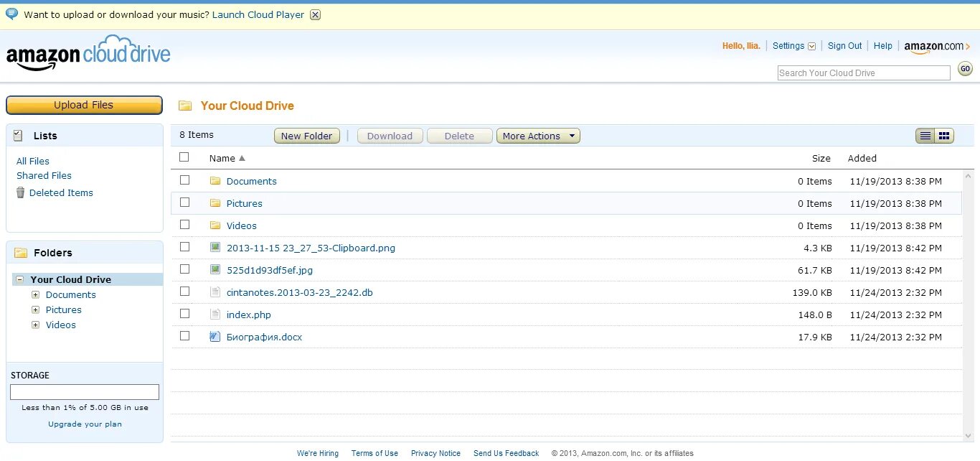Open cintanotes.2013-03-23_2242.db file name

(x=300, y=292)
